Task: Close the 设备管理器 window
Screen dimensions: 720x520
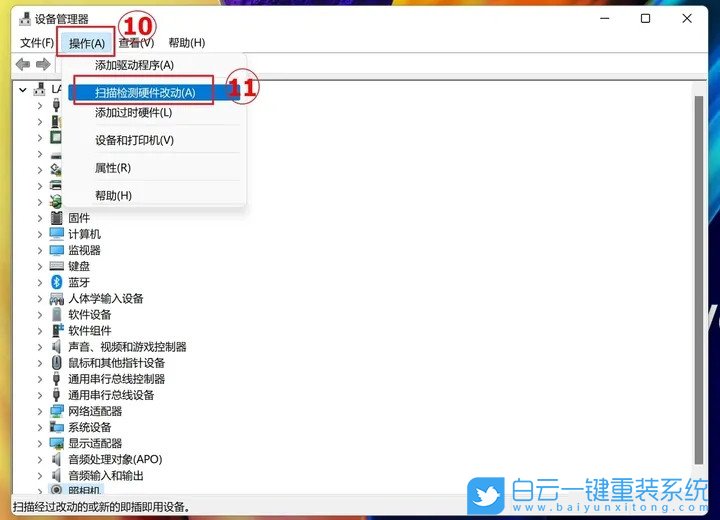Action: (687, 18)
